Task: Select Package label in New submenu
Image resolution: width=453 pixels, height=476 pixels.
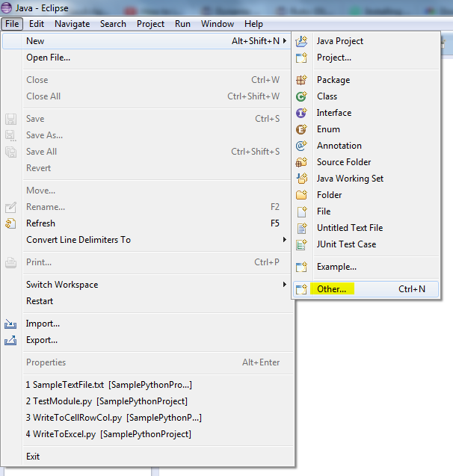Action: pyautogui.click(x=333, y=80)
